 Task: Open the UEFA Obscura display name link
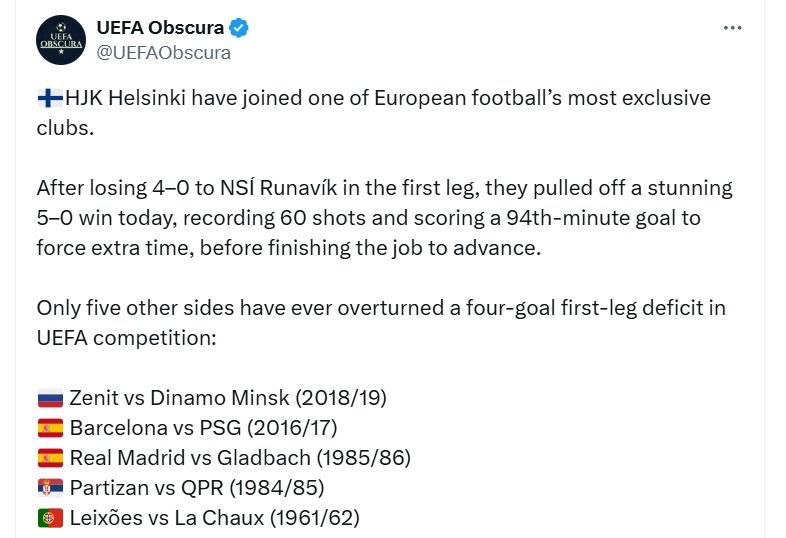[x=160, y=27]
